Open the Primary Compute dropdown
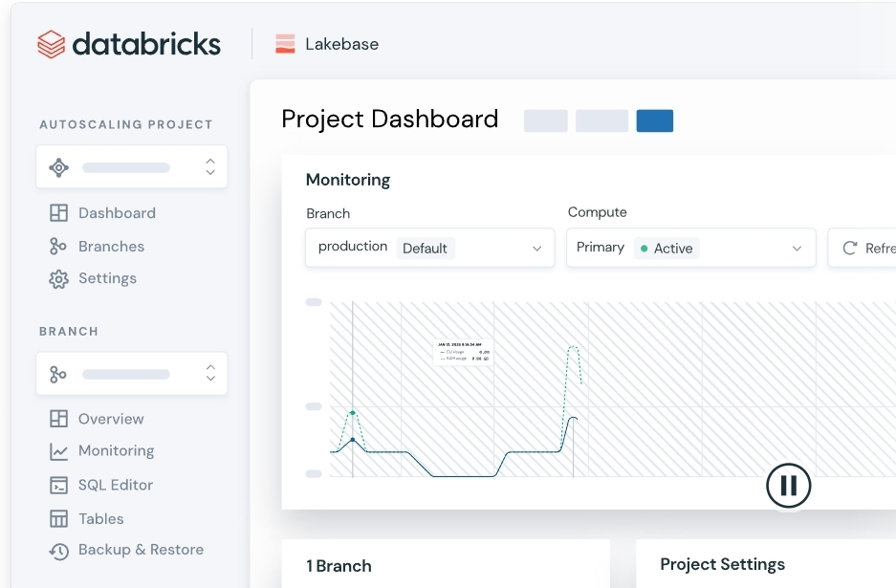896x588 pixels. click(689, 248)
